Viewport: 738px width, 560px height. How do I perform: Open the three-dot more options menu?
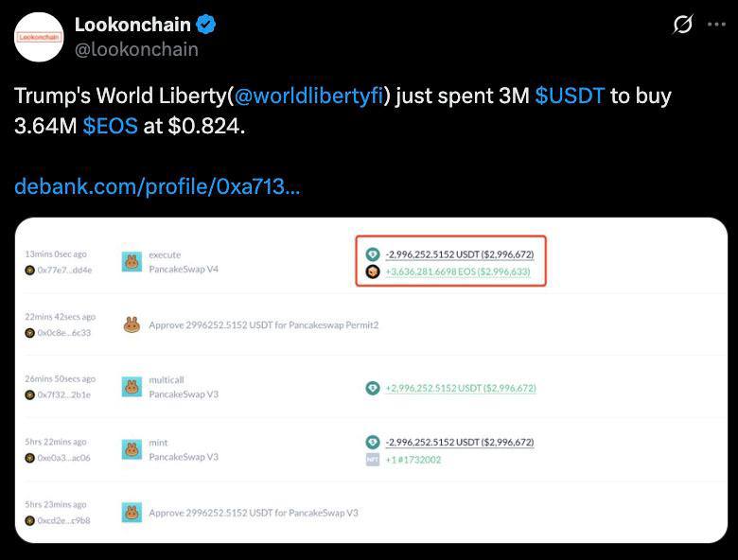click(716, 25)
